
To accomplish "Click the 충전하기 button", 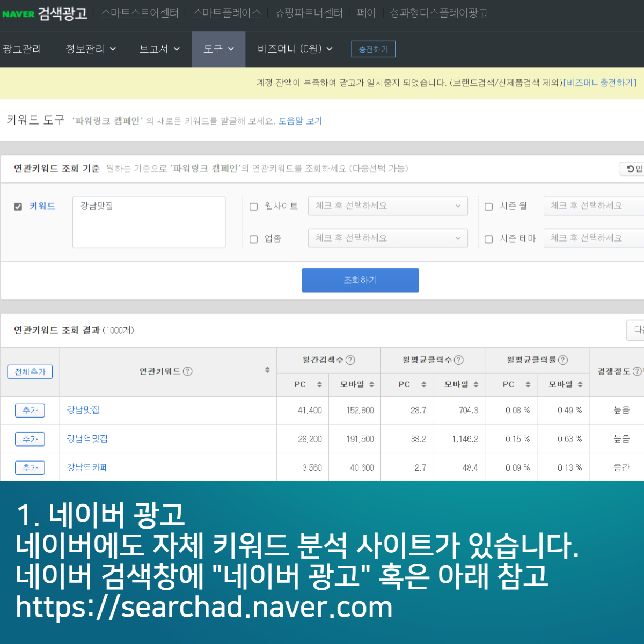I will pos(374,49).
